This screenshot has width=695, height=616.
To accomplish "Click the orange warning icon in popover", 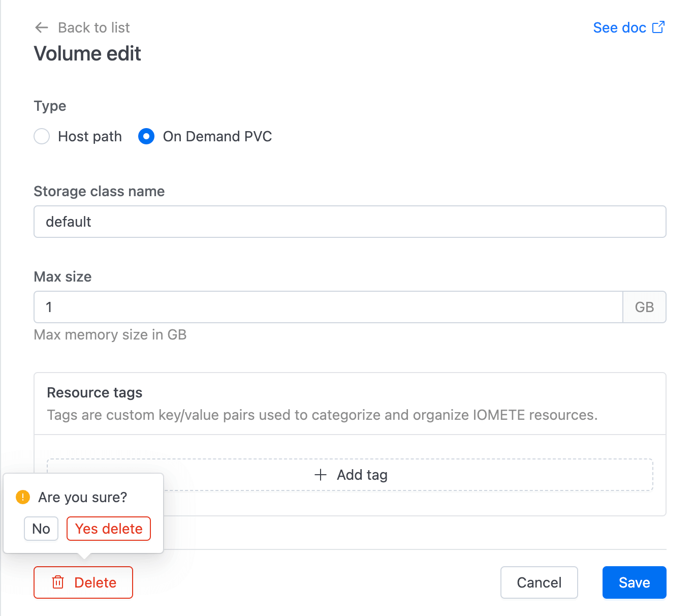I will (x=23, y=497).
